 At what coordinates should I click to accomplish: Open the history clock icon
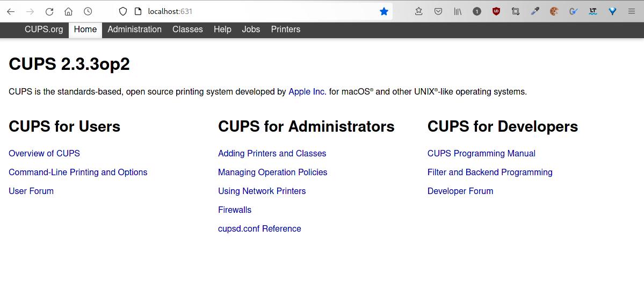click(88, 11)
